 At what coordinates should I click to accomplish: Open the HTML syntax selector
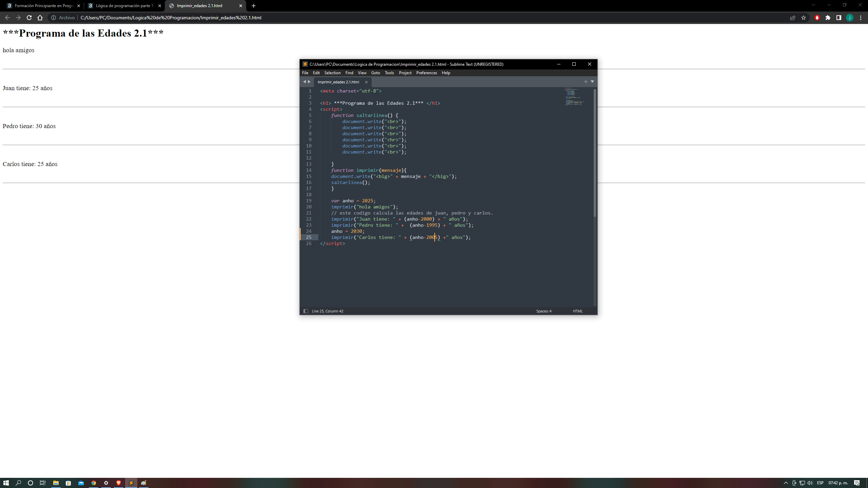578,311
